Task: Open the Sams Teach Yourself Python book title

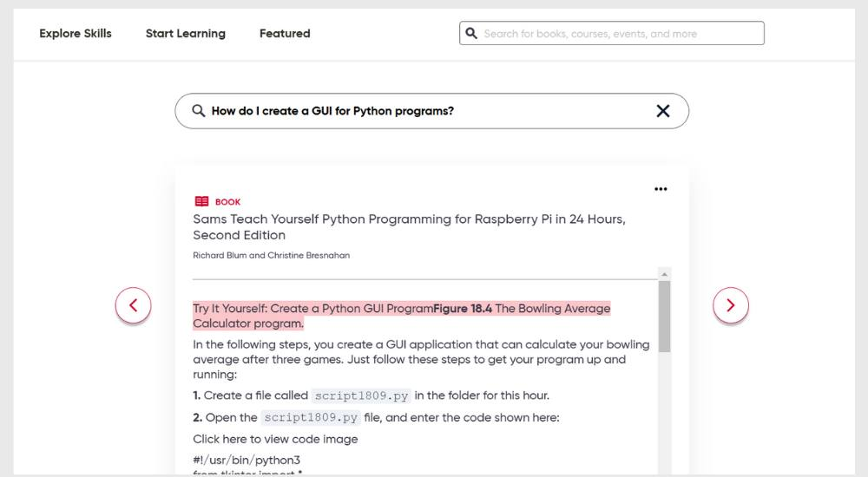Action: tap(409, 227)
